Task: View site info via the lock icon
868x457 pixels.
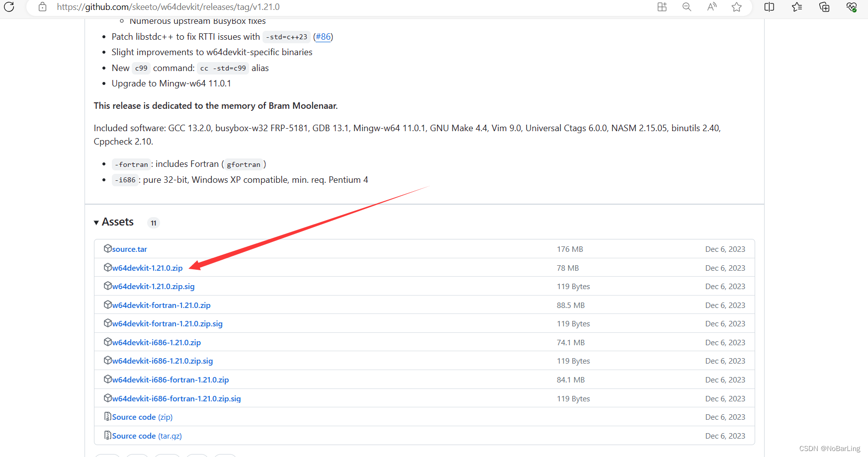Action: click(43, 7)
